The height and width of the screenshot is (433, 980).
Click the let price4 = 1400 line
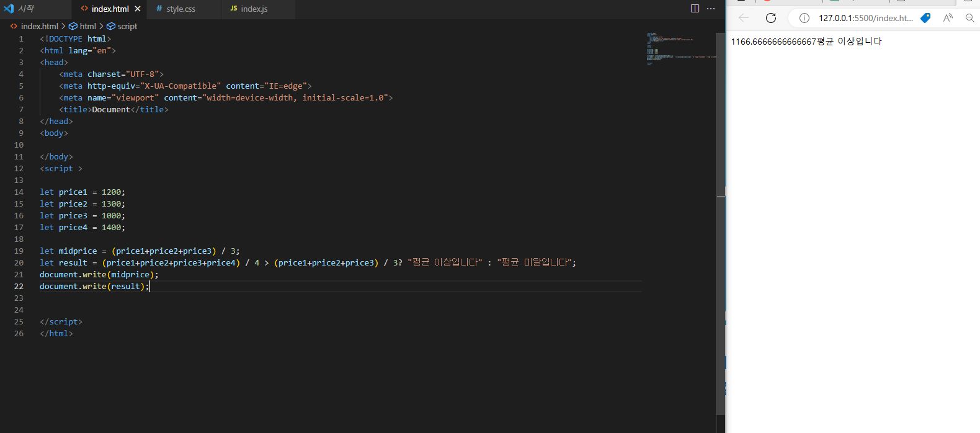(x=82, y=227)
